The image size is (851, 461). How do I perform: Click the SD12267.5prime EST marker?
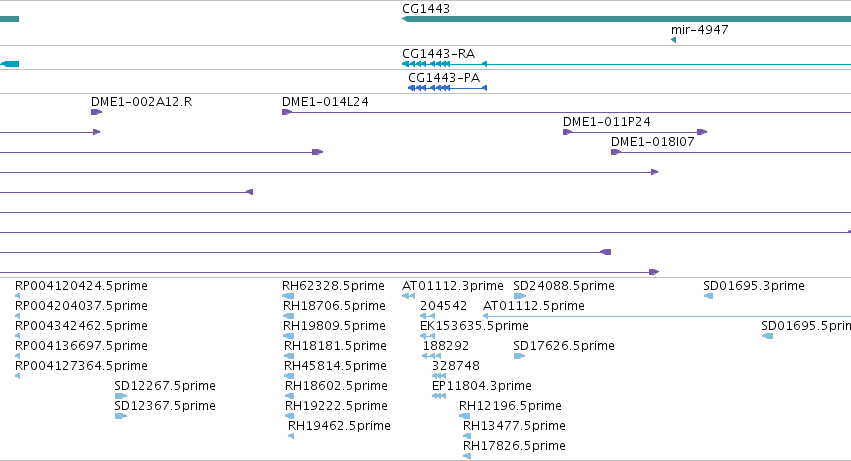(121, 396)
